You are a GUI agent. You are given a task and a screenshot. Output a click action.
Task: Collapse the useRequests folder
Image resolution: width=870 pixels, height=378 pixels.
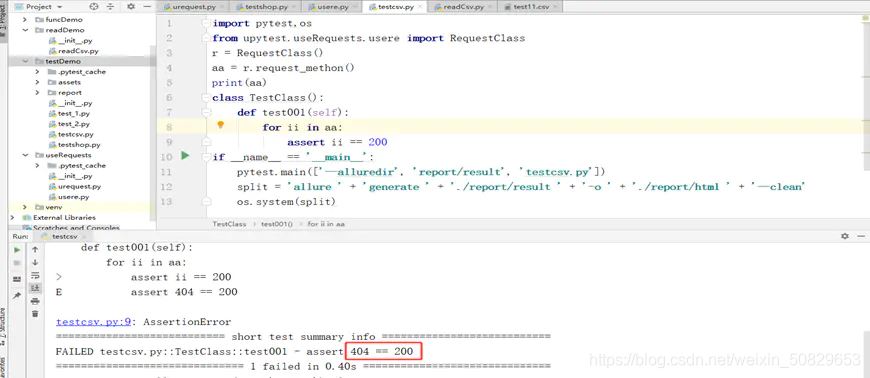pos(25,155)
